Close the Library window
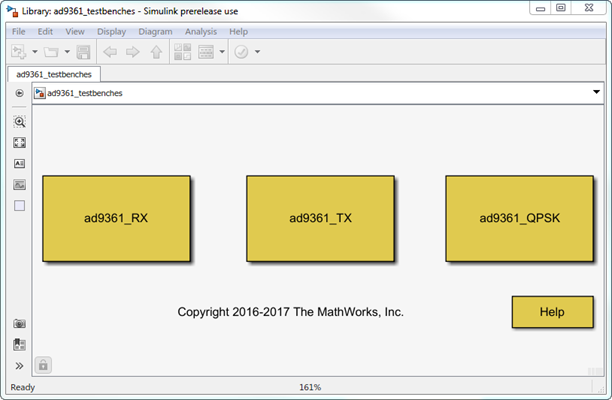The width and height of the screenshot is (612, 400). click(x=589, y=8)
